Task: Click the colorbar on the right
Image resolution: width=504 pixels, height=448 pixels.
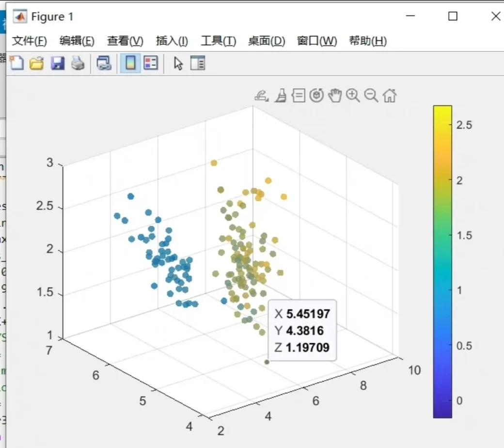Action: pyautogui.click(x=442, y=262)
